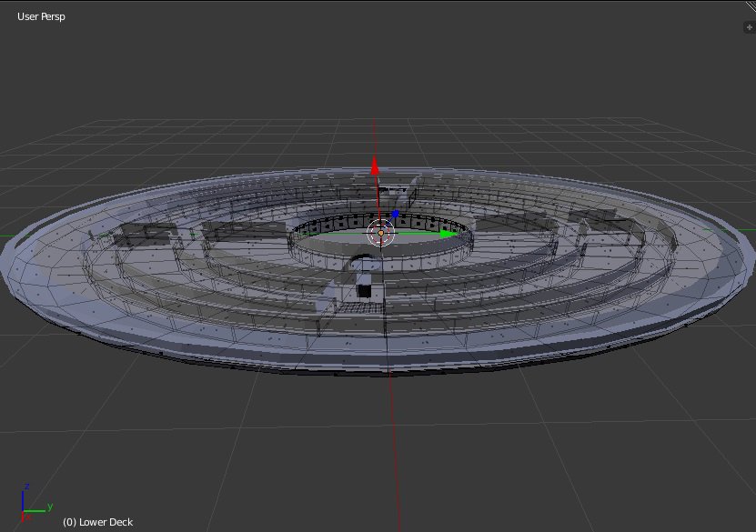The image size is (756, 532).
Task: Click the red manipulator arrow handle
Action: pos(375,166)
